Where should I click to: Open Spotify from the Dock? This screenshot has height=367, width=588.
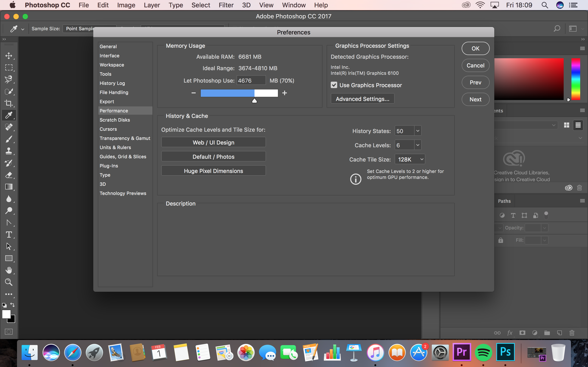click(x=484, y=353)
